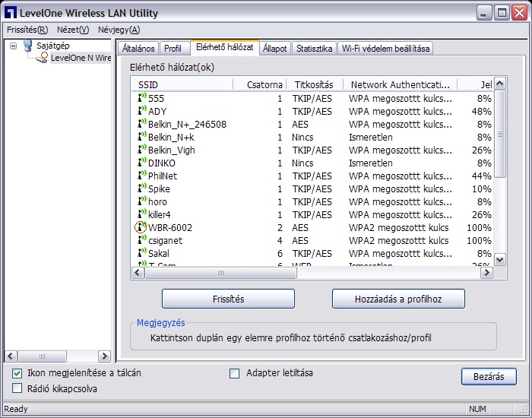Select the LevelOne N Wire tree item
Image resolution: width=532 pixels, height=418 pixels.
[x=81, y=58]
